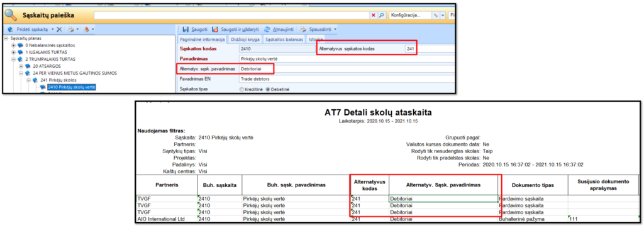Open the dropdown arrow next to the printer icon
644x226 pixels.
point(77,30)
